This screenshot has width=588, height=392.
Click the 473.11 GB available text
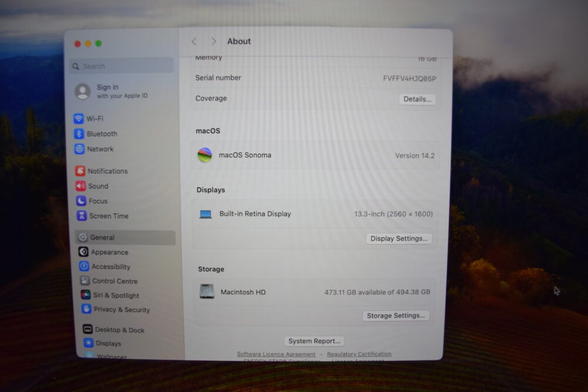coord(377,292)
